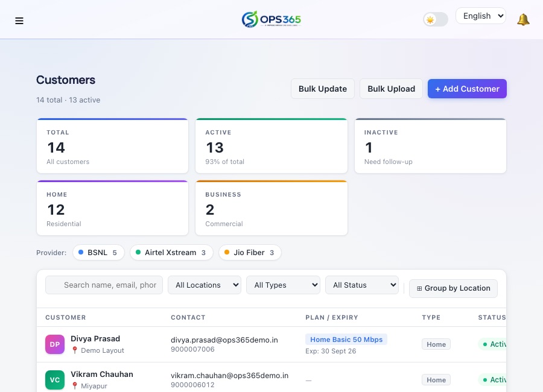This screenshot has height=392, width=543.
Task: Click the Contact column header
Action: click(x=188, y=318)
